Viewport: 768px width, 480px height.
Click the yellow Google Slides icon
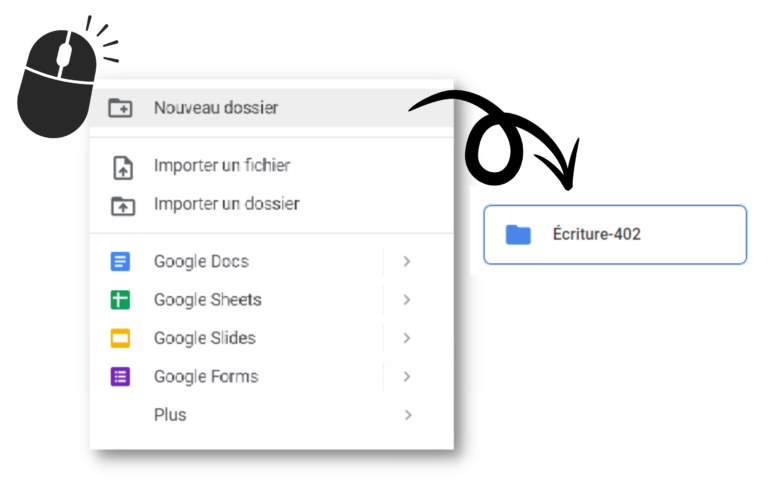[120, 338]
